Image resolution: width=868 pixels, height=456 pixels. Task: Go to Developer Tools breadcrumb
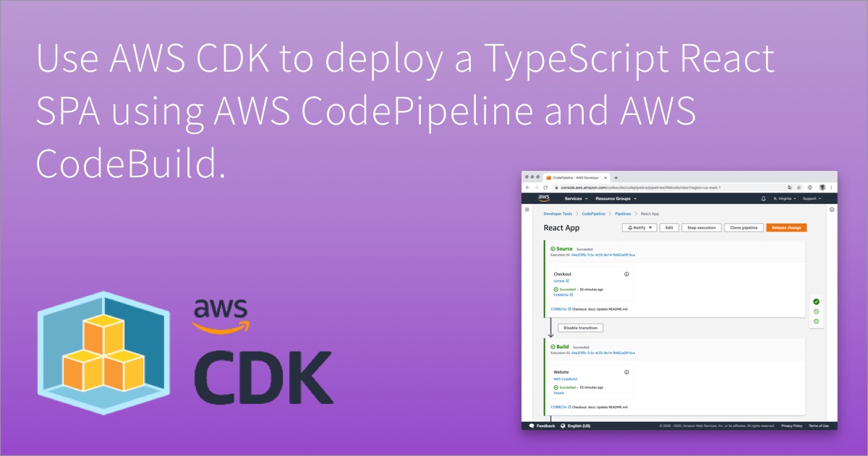coord(558,214)
